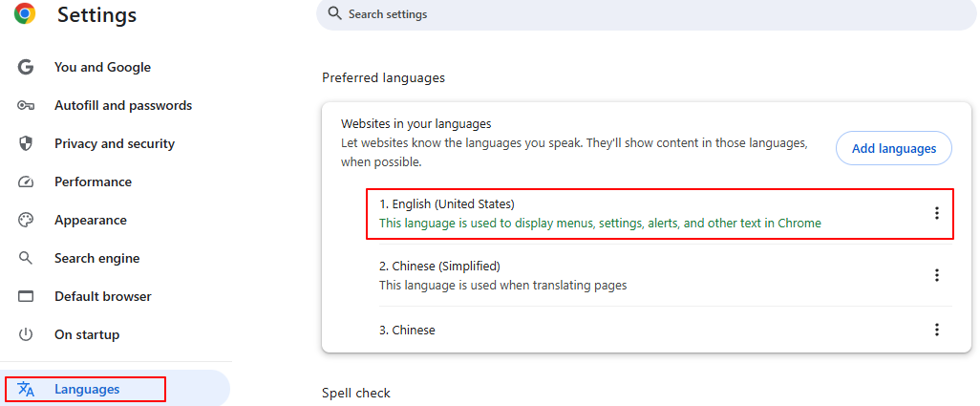Click the palette Appearance icon
This screenshot has width=980, height=406.
25,221
